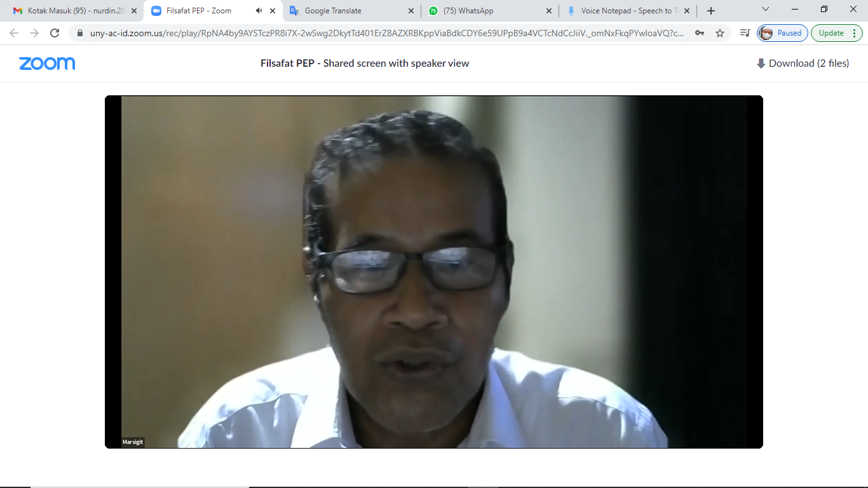Click the microphone favicon of Voice Notepad

tap(571, 11)
